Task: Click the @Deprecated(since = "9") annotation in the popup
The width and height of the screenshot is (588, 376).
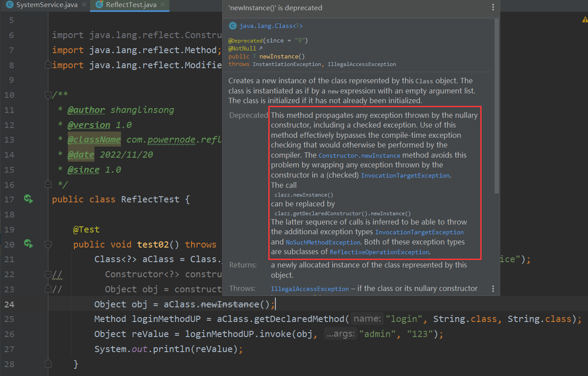Action: coord(268,40)
